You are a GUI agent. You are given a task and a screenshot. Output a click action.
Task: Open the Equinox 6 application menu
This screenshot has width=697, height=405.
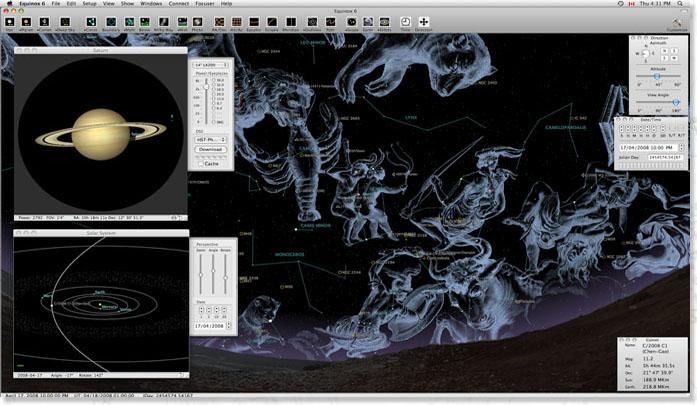(32, 3)
